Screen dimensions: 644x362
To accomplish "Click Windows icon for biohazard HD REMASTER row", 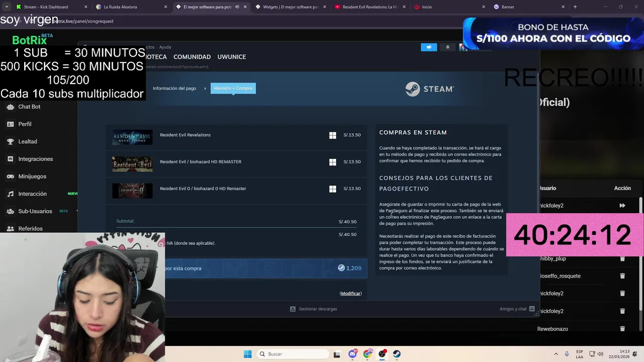I will [x=333, y=162].
